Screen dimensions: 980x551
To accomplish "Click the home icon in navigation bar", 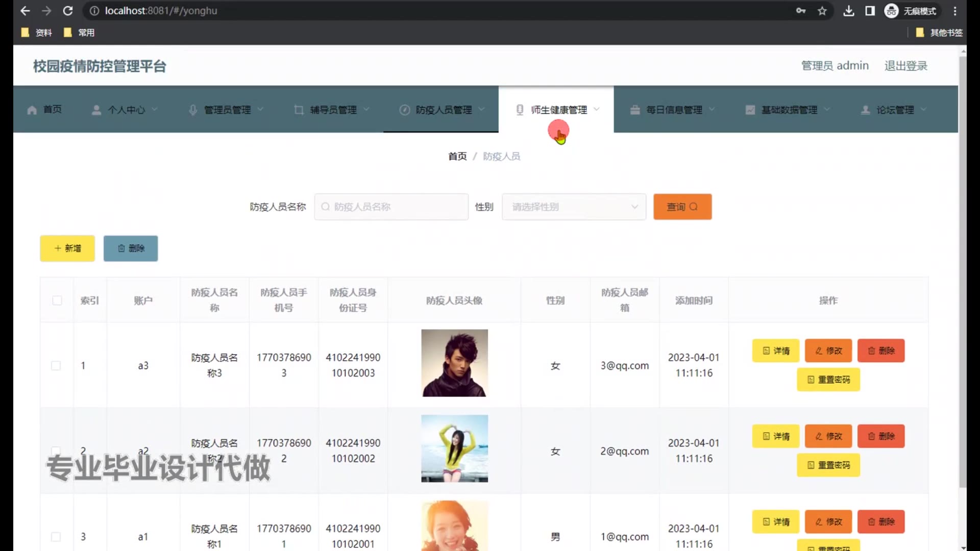I will 32,110.
